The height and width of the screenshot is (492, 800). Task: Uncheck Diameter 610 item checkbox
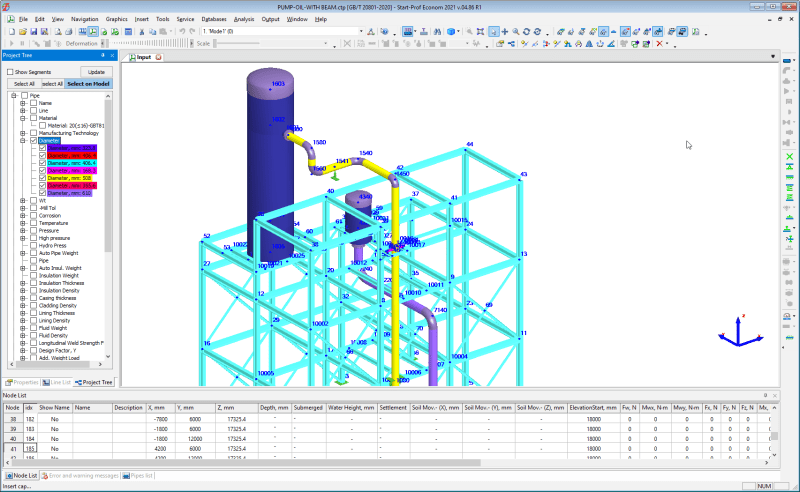click(42, 193)
